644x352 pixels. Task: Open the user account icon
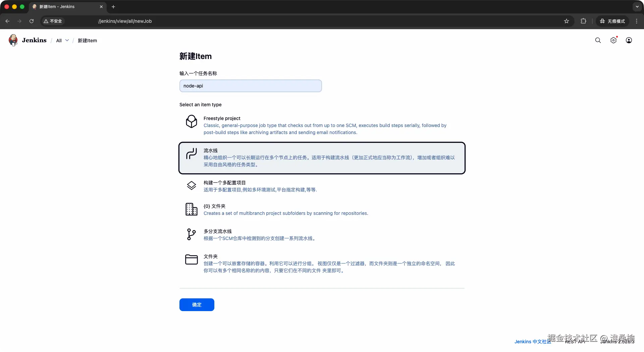tap(629, 40)
